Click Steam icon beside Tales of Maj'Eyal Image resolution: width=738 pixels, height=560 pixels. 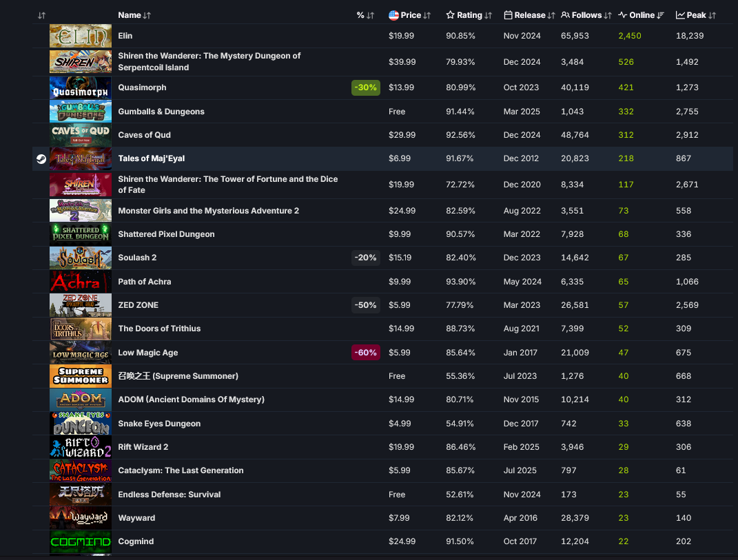41,159
